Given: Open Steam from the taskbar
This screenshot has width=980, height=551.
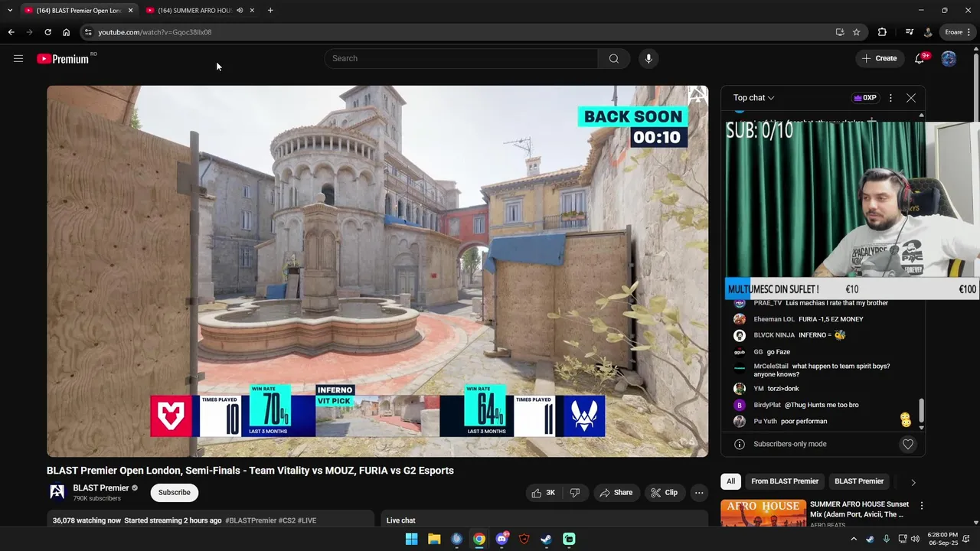Looking at the screenshot, I should (546, 539).
